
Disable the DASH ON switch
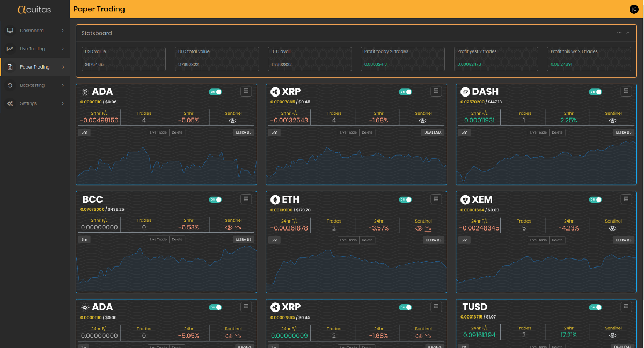(x=595, y=92)
